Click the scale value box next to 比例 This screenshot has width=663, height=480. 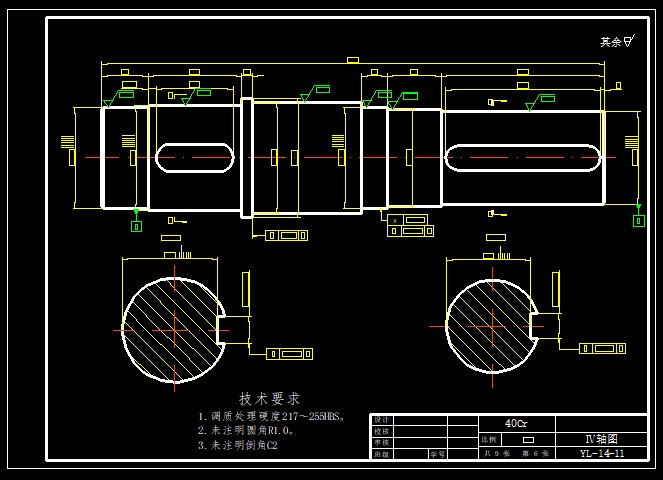(x=529, y=440)
